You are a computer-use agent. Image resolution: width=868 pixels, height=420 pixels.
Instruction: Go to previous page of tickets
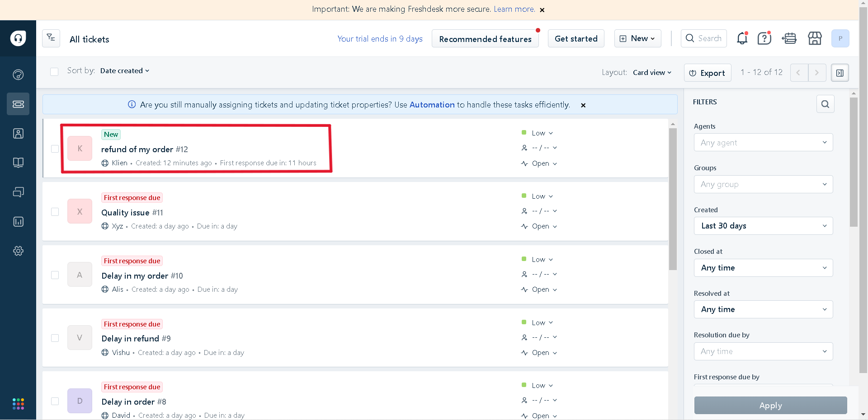799,72
